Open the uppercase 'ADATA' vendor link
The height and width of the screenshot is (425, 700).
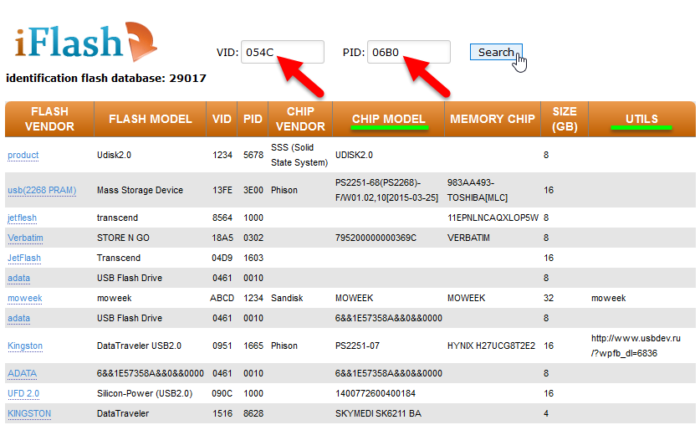pyautogui.click(x=22, y=374)
